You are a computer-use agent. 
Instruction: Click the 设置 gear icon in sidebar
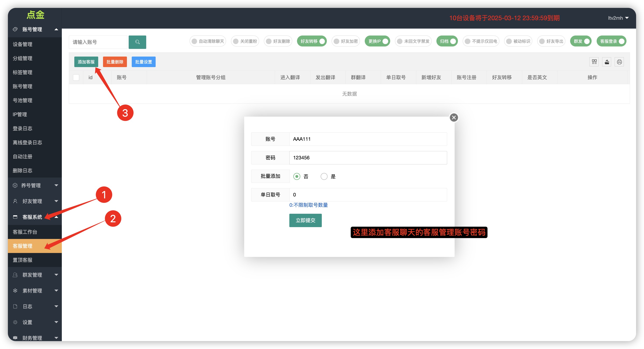[15, 322]
